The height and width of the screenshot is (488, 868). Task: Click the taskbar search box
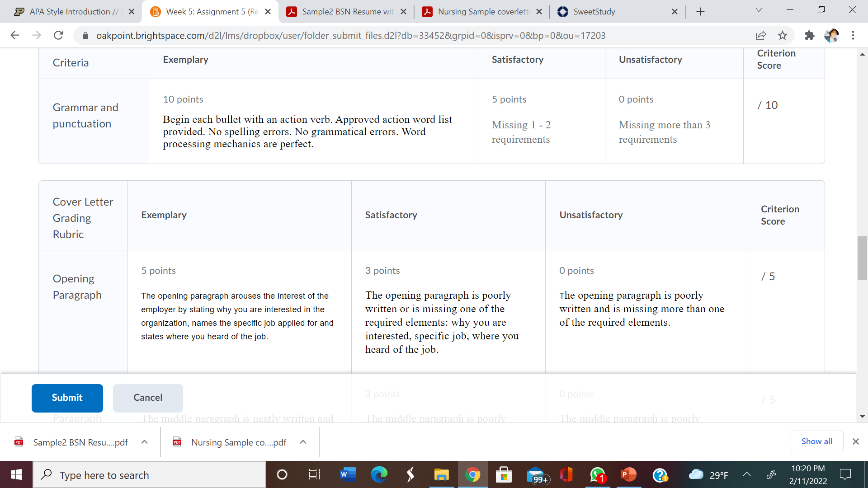pyautogui.click(x=149, y=475)
